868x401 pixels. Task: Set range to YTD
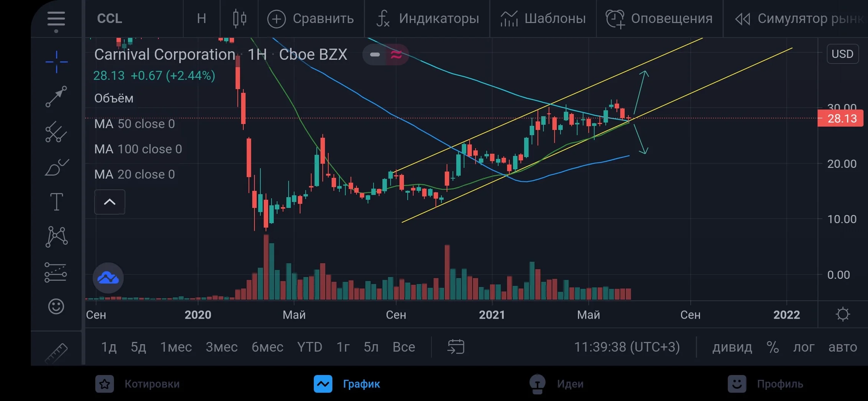tap(310, 347)
